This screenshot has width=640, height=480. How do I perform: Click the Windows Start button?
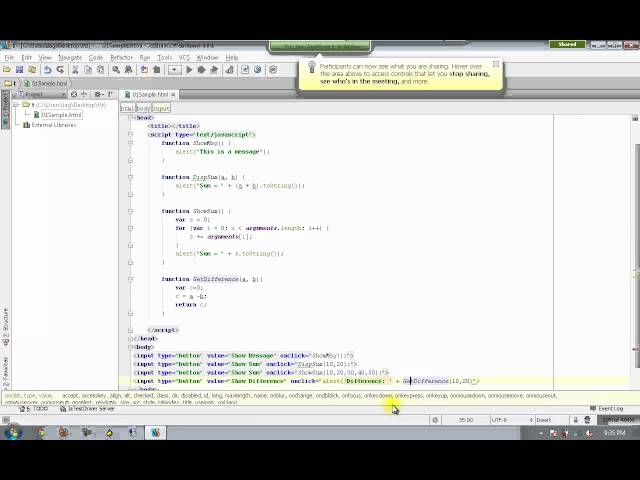pyautogui.click(x=12, y=432)
